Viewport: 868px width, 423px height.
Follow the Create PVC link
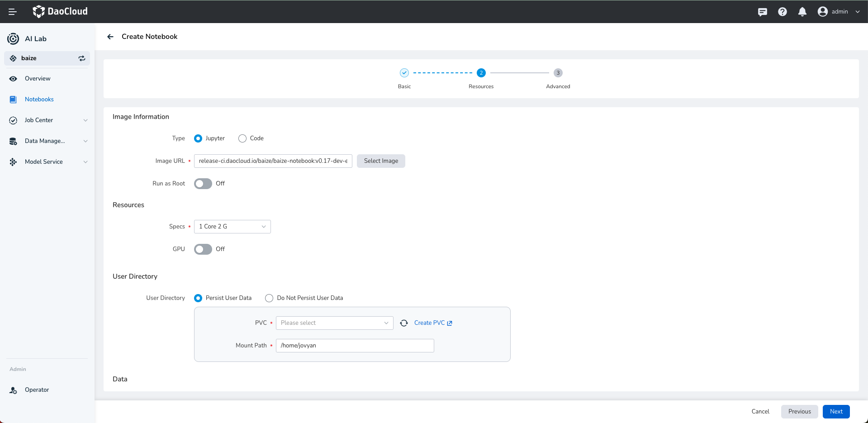tap(433, 323)
